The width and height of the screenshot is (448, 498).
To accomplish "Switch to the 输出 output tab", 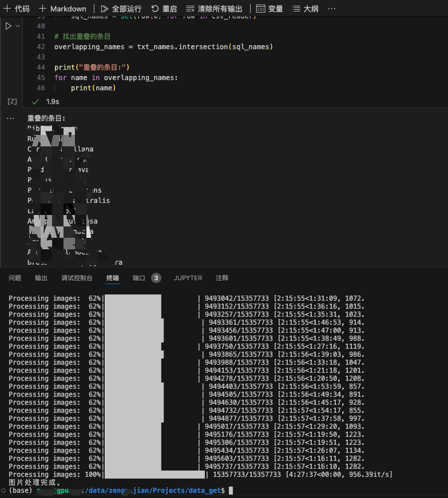I will pos(41,278).
